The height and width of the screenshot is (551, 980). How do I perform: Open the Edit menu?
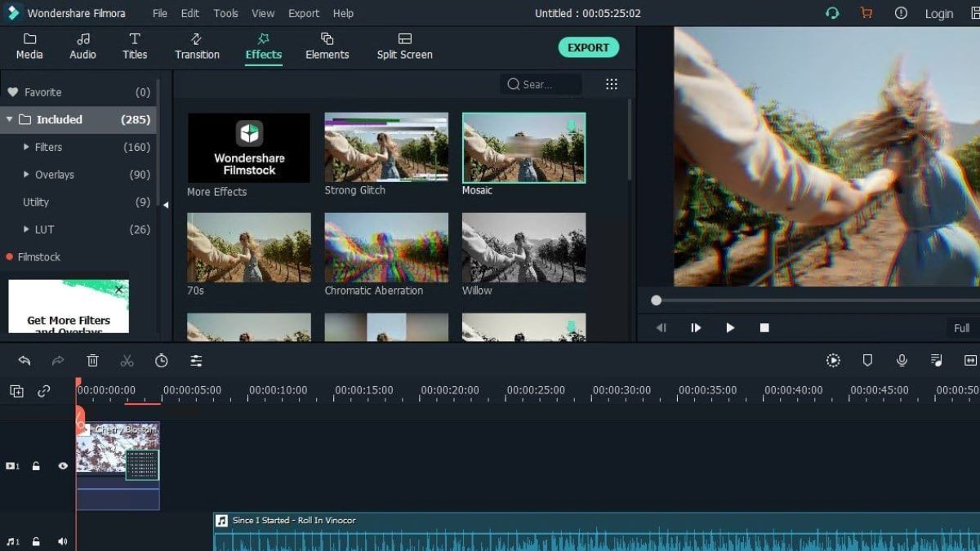pos(190,13)
